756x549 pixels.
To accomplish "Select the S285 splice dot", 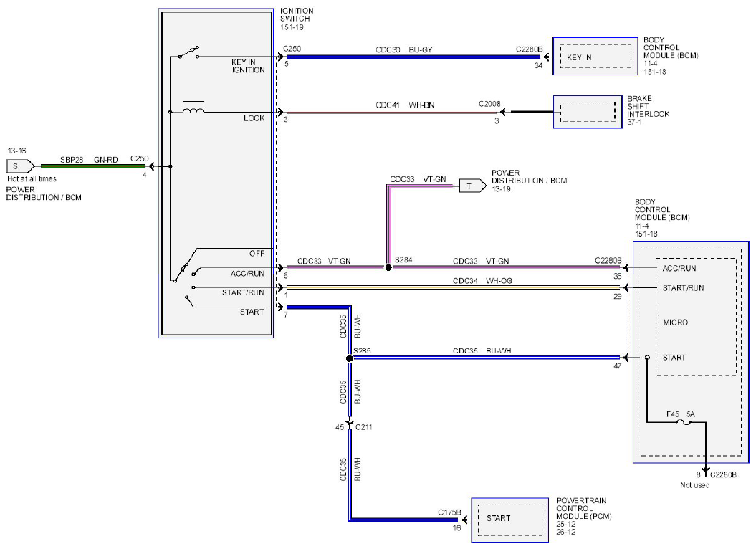I will (350, 358).
